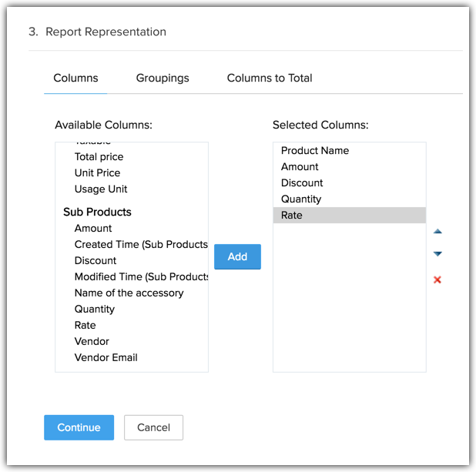The image size is (476, 472).
Task: Click the Continue button
Action: pyautogui.click(x=79, y=427)
